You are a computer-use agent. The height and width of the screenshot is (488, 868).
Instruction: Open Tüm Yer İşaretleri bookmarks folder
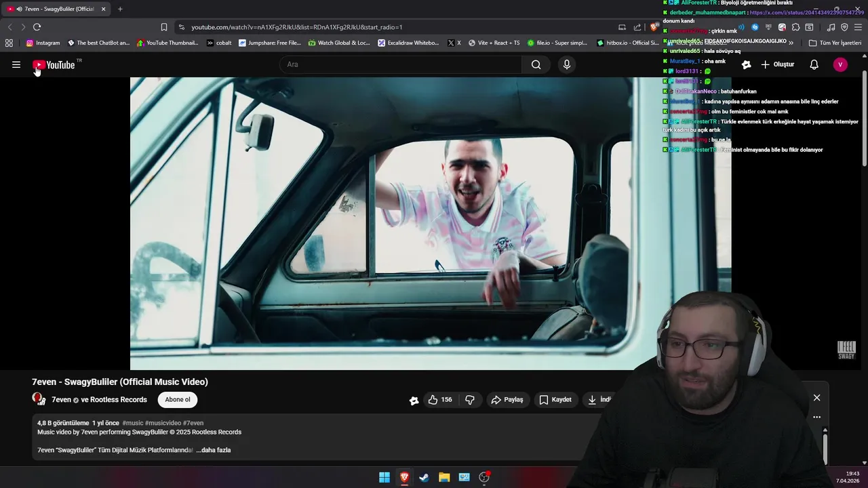coord(835,43)
